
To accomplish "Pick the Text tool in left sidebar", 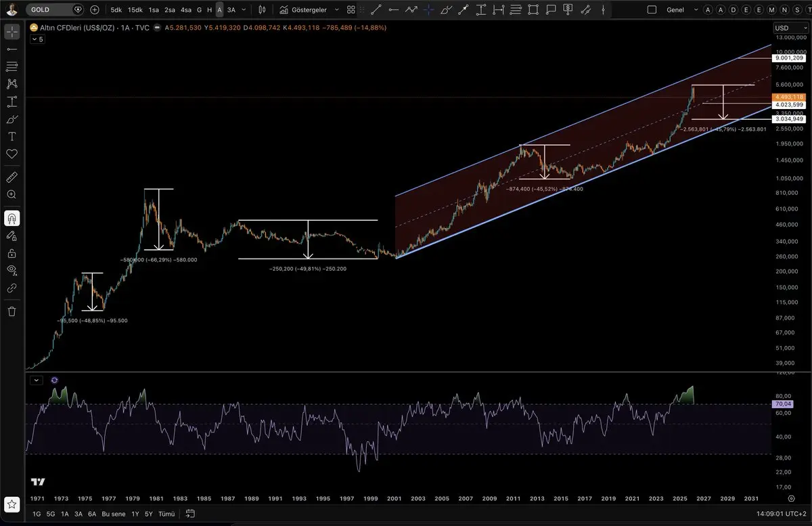I will point(12,137).
